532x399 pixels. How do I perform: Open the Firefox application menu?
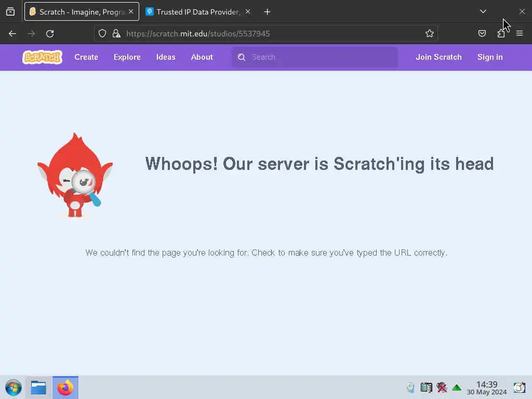[520, 33]
